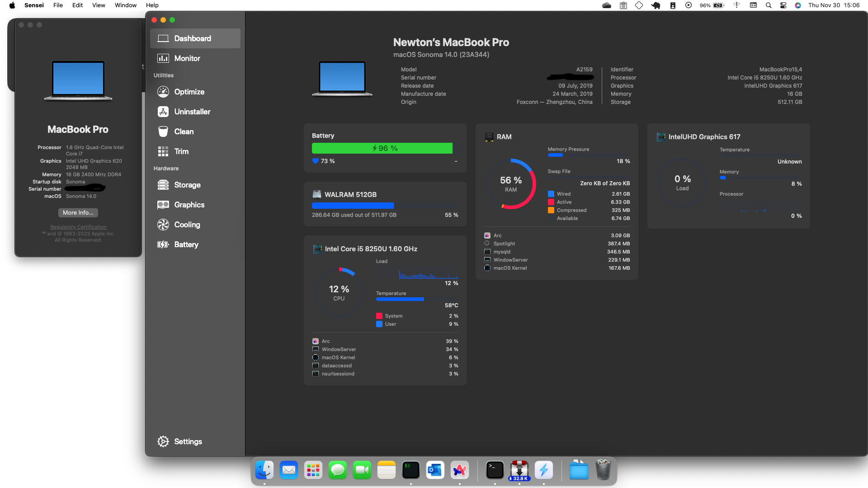The width and height of the screenshot is (868, 488).
Task: Open the Storage hardware page
Action: click(187, 185)
